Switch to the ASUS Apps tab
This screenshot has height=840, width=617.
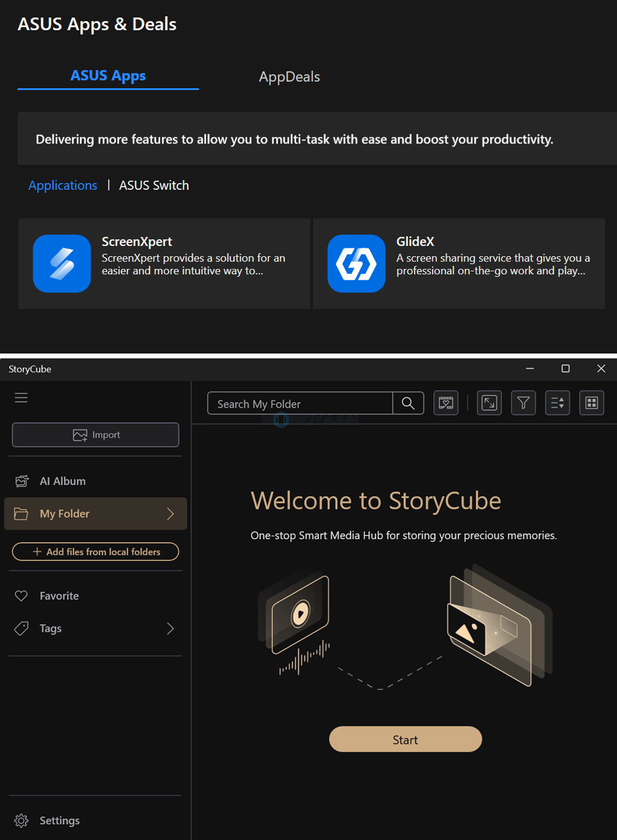(x=108, y=76)
